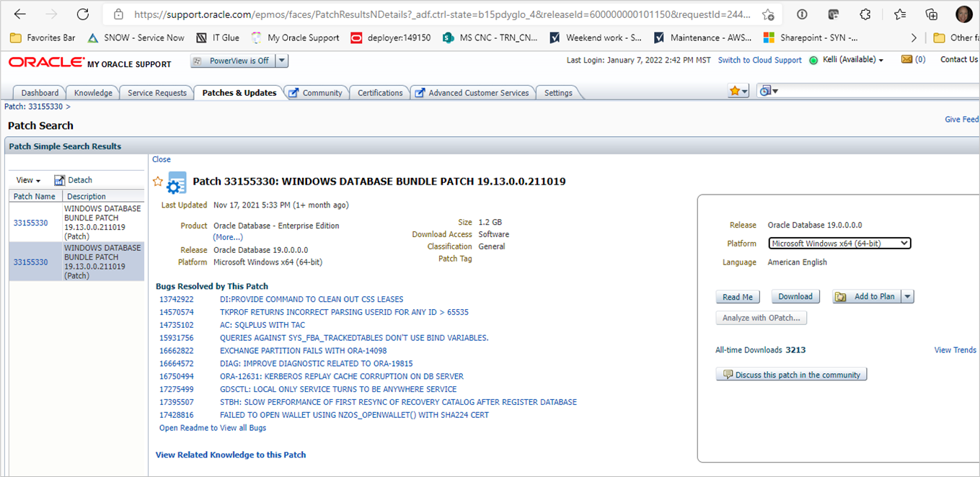Show more bookmarks chevron
The image size is (980, 477).
(914, 37)
